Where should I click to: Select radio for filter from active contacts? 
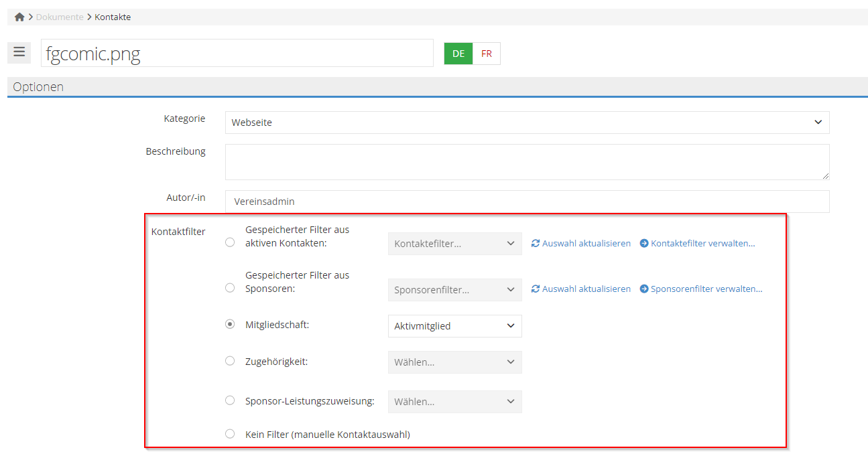point(230,242)
